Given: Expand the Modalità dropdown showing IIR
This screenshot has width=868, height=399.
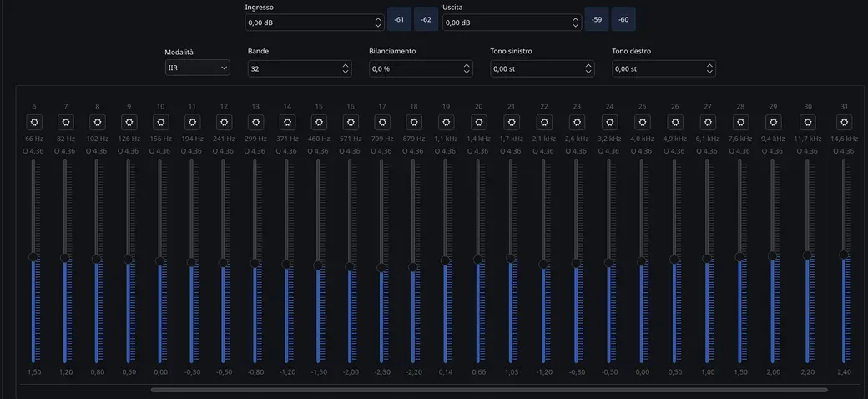Looking at the screenshot, I should [197, 68].
